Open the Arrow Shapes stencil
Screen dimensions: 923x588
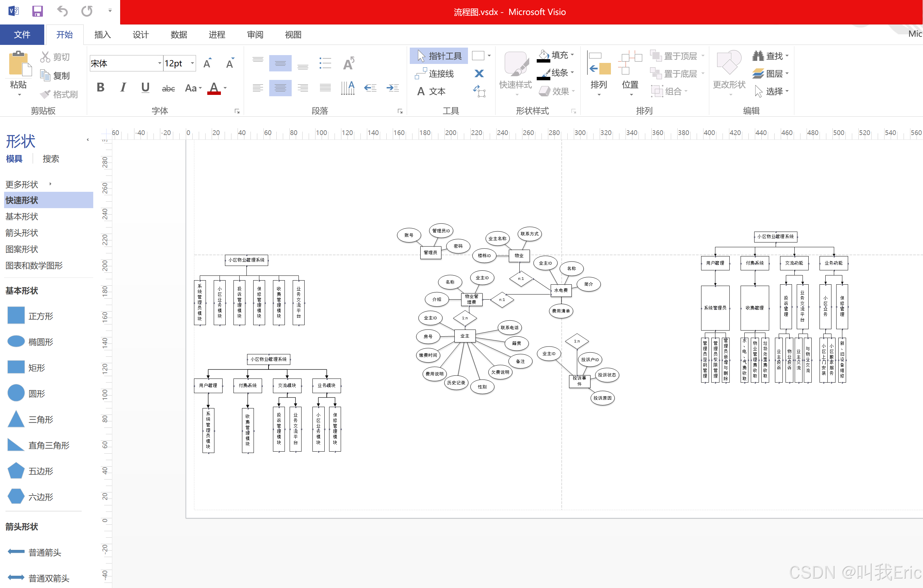click(22, 233)
